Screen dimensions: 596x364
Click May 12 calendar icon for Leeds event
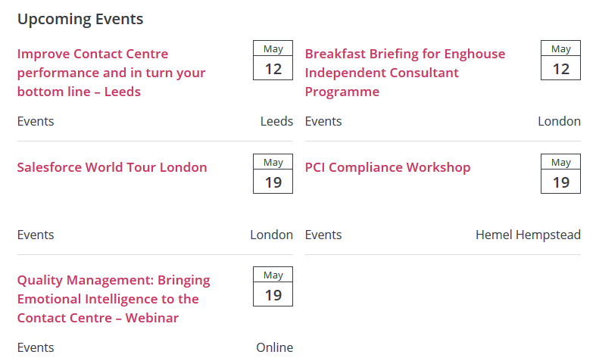click(x=273, y=61)
